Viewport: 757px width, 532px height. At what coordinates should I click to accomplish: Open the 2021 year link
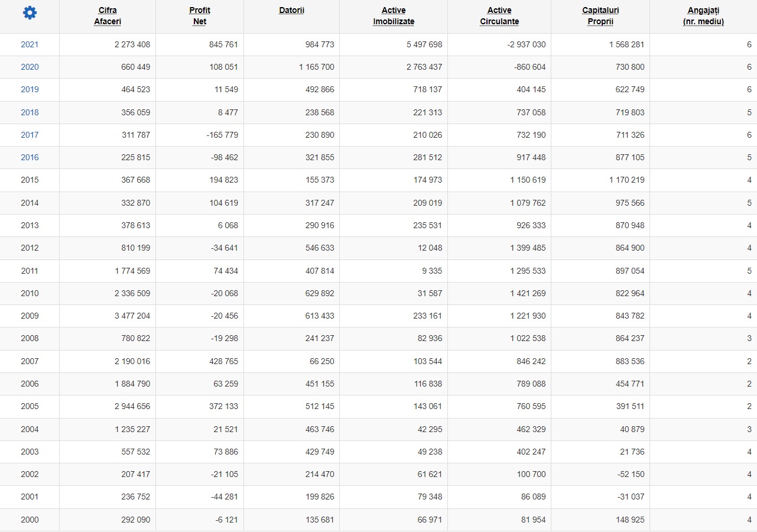coord(30,44)
